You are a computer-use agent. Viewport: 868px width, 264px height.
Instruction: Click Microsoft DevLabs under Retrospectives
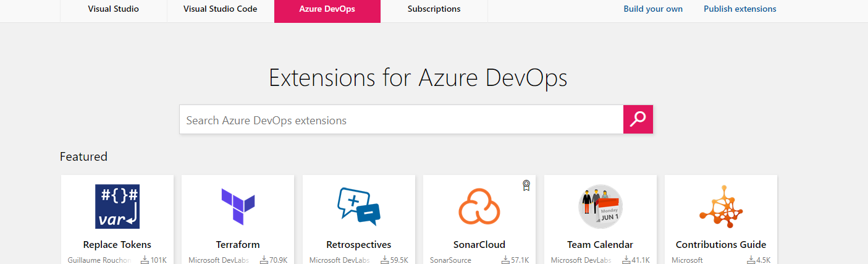tap(340, 260)
